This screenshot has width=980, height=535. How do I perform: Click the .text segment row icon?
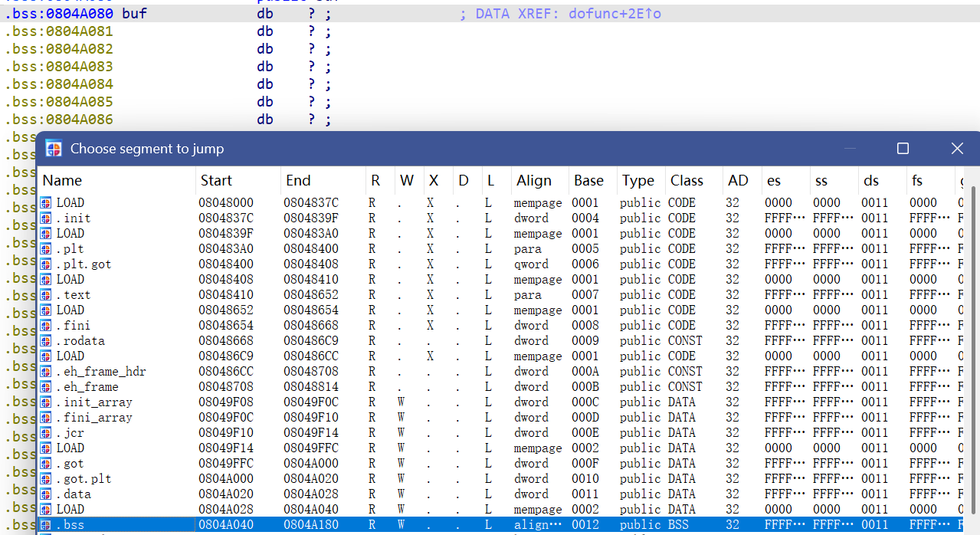coord(46,295)
